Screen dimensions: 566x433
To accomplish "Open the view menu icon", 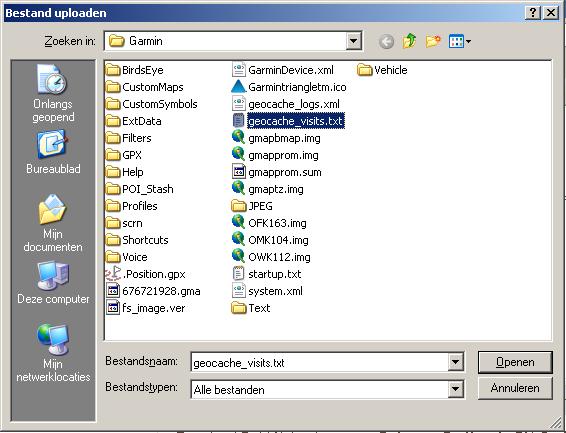I will click(460, 41).
